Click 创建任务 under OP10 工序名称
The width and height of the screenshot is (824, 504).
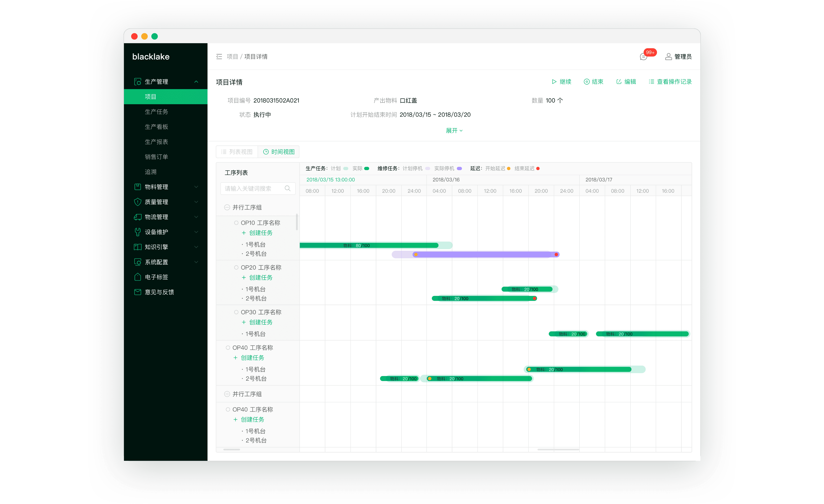(x=257, y=233)
